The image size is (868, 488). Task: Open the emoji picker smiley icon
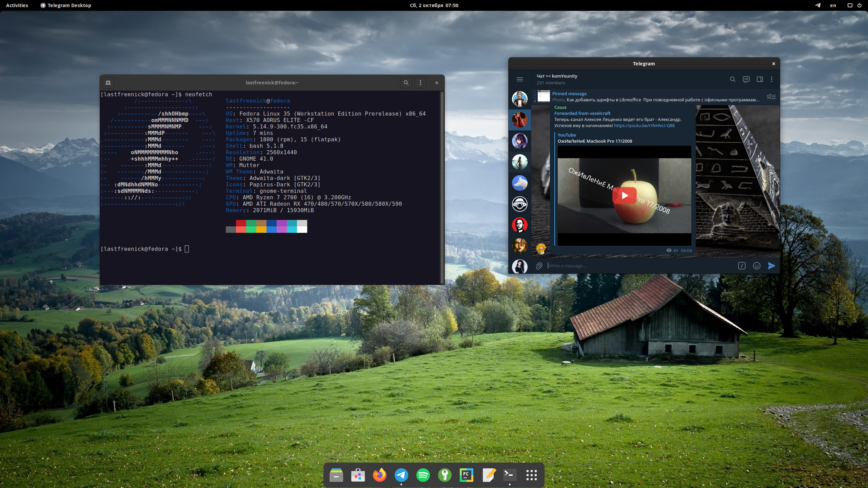click(x=757, y=266)
